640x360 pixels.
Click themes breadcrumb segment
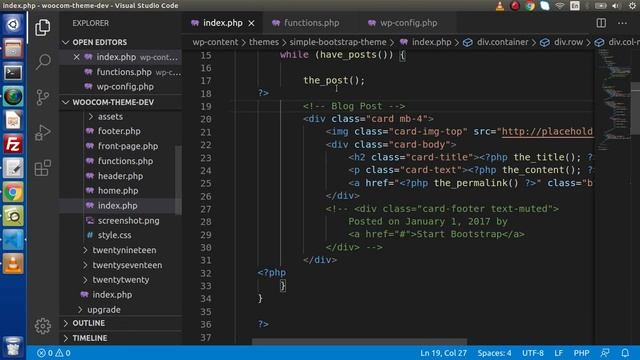point(264,42)
